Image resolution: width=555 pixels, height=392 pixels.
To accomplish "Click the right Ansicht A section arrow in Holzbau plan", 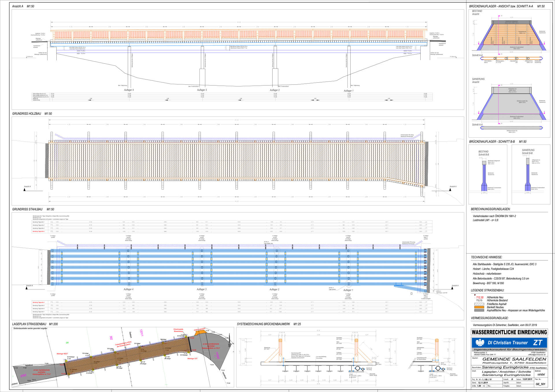I will [x=451, y=189].
